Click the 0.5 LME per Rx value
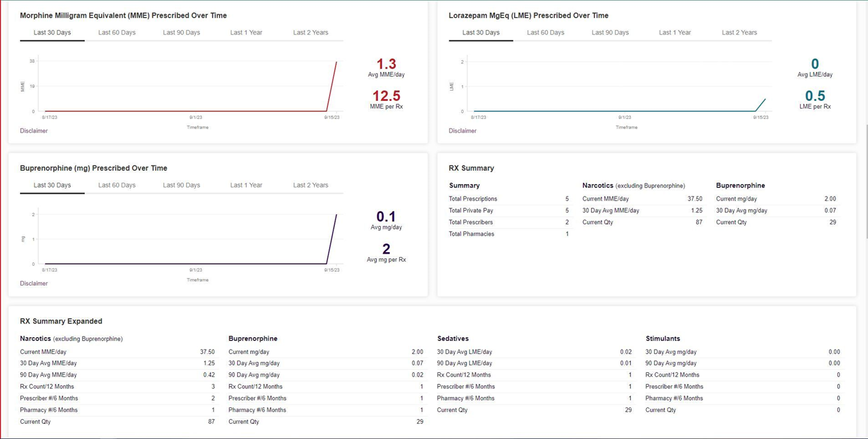The height and width of the screenshot is (439, 868). point(815,95)
